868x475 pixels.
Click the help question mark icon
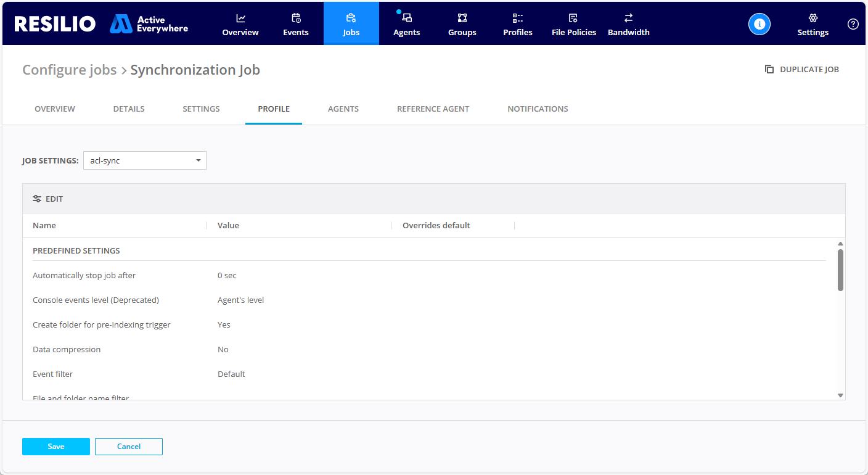pos(853,24)
